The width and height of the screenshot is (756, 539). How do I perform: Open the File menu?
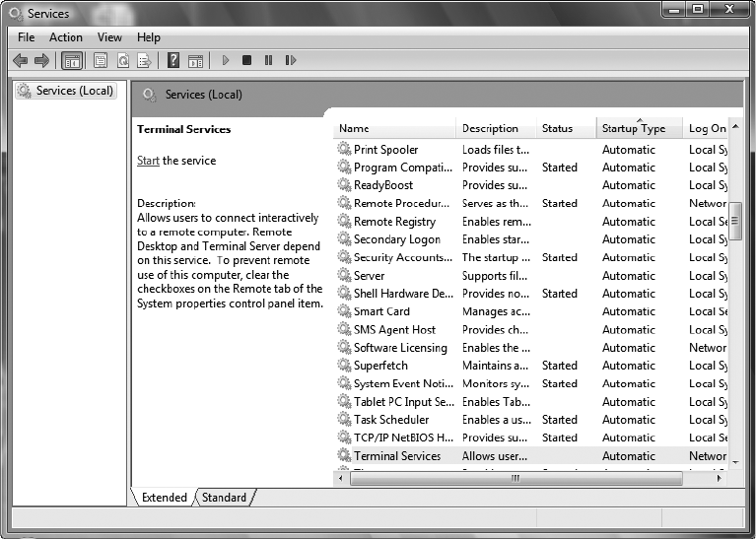27,37
